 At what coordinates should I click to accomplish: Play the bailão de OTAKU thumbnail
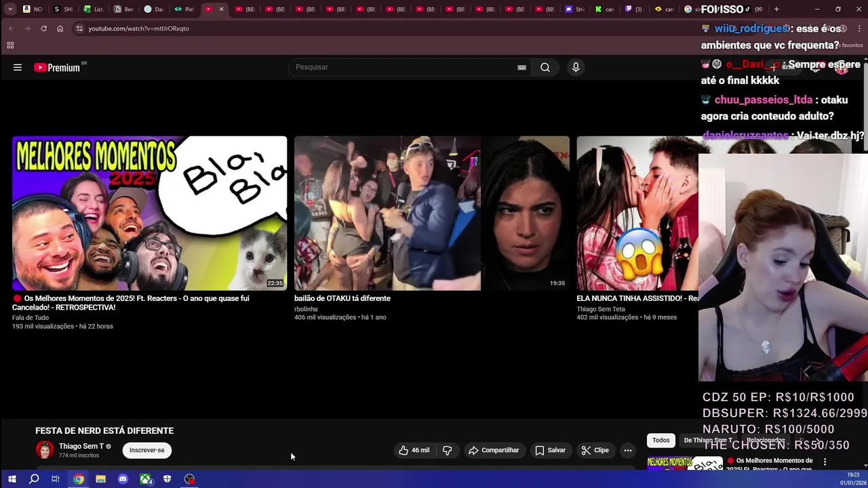click(x=432, y=213)
